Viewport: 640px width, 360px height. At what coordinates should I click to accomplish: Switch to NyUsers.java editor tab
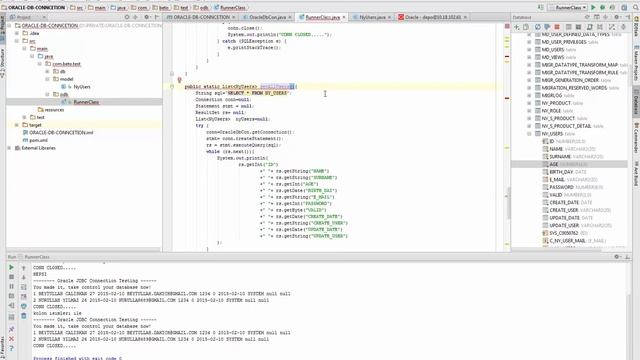pos(372,17)
